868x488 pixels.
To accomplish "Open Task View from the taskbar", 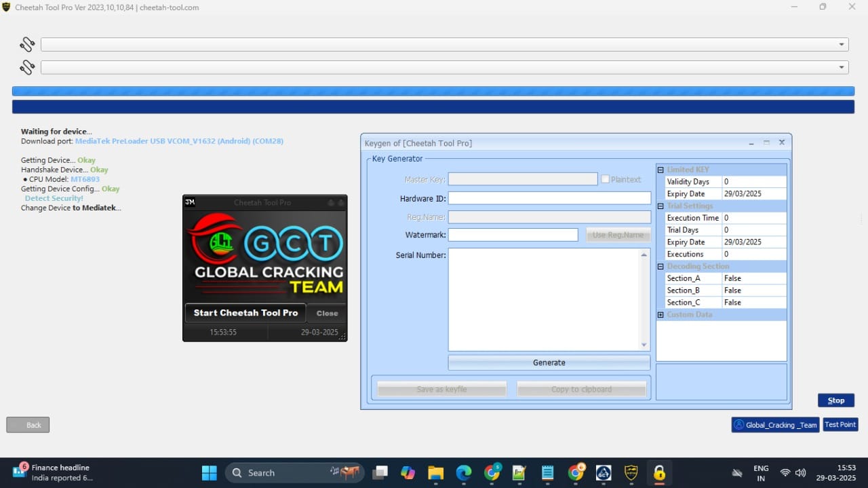I will coord(380,472).
